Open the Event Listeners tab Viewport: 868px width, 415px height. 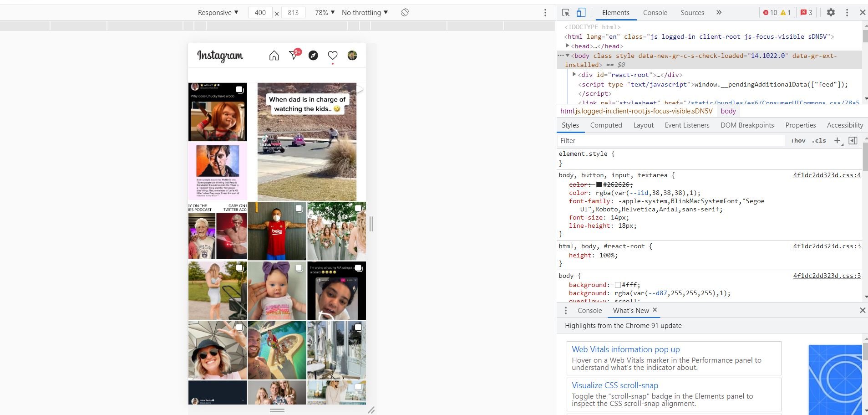coord(687,125)
